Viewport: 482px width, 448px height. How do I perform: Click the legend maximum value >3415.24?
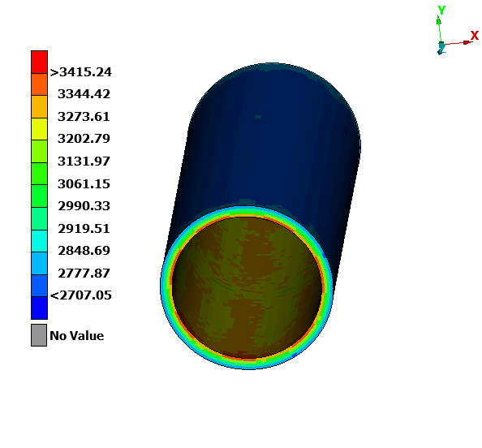click(81, 72)
